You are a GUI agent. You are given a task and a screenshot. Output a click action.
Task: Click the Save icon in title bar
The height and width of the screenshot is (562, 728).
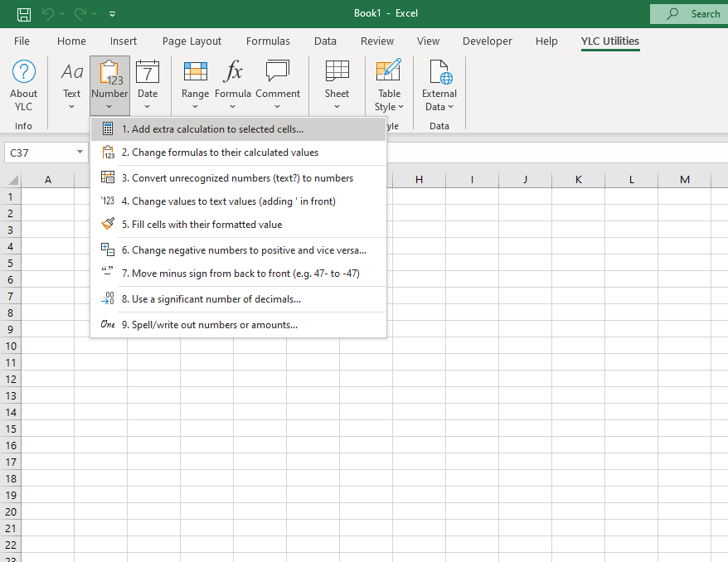[x=24, y=14]
